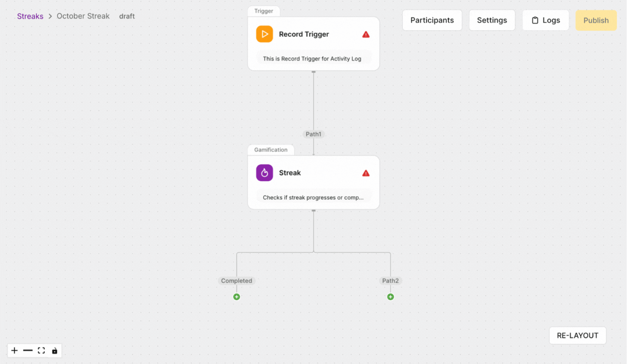Click the breadcrumb chevron separator
This screenshot has width=627, height=364.
50,16
